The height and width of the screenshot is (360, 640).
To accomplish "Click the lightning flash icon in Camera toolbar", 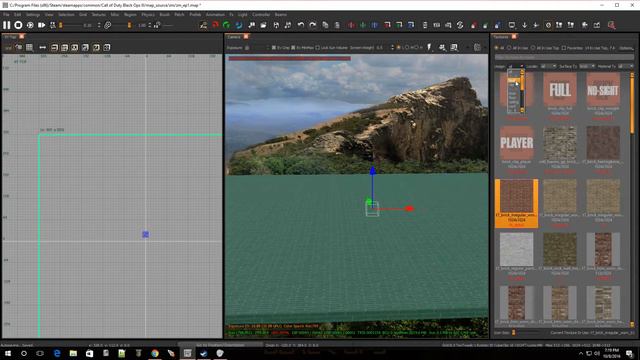I will tap(429, 47).
